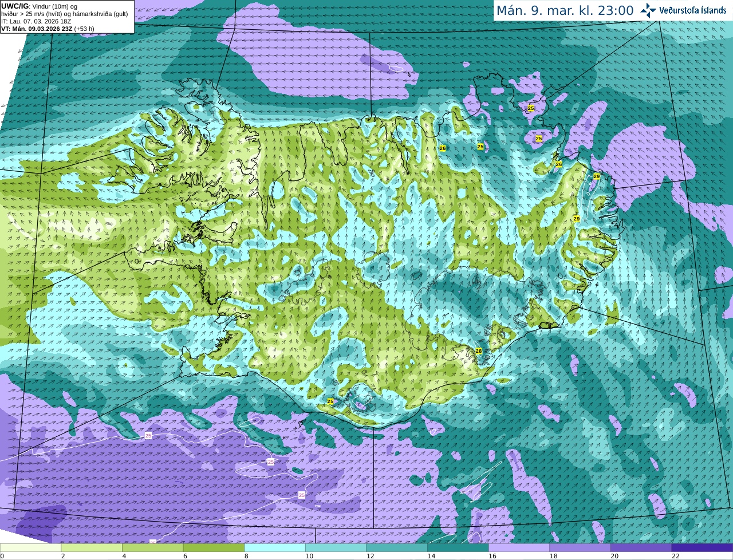The height and width of the screenshot is (560, 733).
Task: Pick the purple 18–20 m/s legend swatch
Action: tap(580, 547)
